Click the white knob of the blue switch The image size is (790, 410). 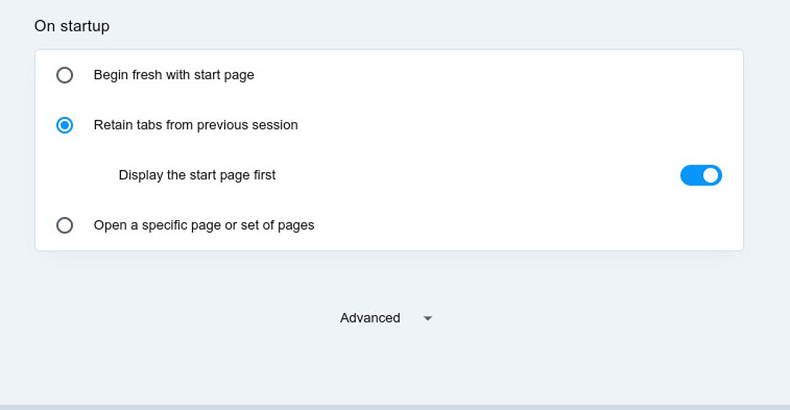(x=710, y=175)
